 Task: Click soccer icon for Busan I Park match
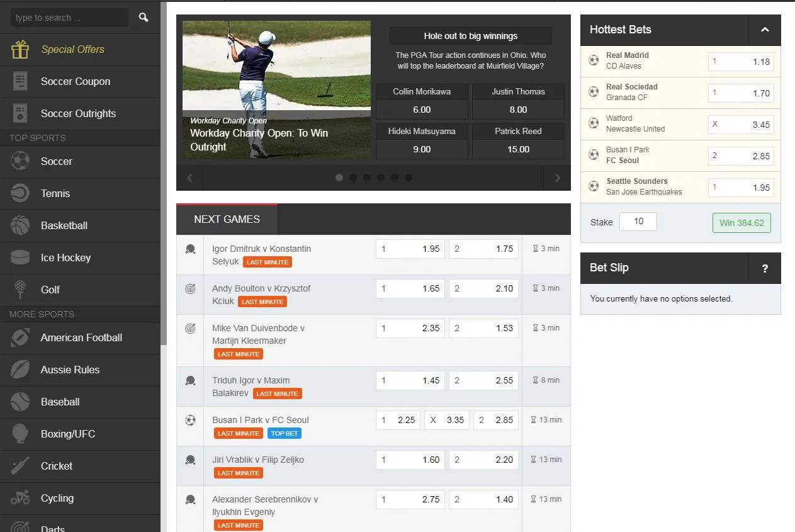pyautogui.click(x=190, y=420)
